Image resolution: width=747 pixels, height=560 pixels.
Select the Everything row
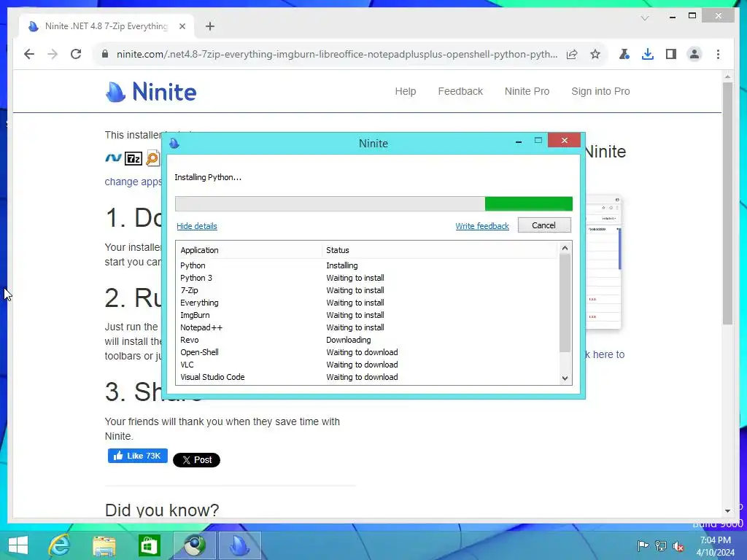[x=368, y=303]
